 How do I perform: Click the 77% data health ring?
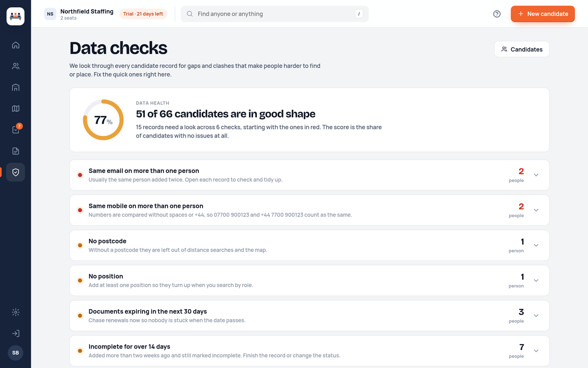[x=103, y=120]
